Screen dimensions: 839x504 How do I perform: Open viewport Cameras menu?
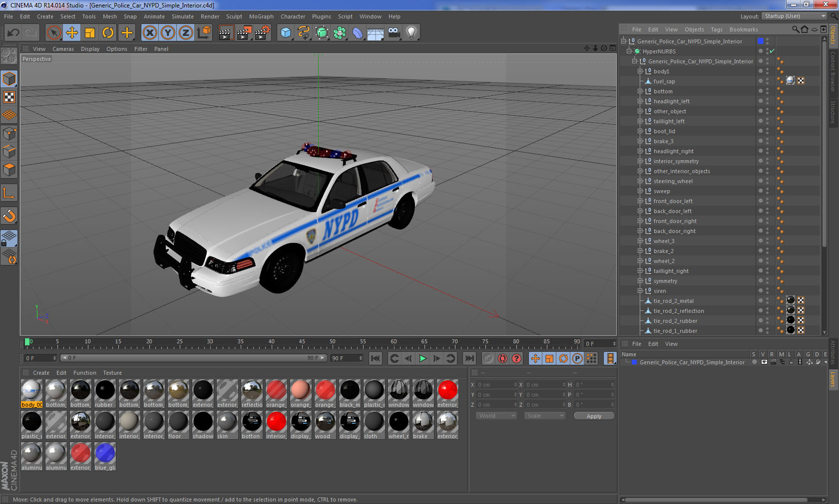[63, 49]
